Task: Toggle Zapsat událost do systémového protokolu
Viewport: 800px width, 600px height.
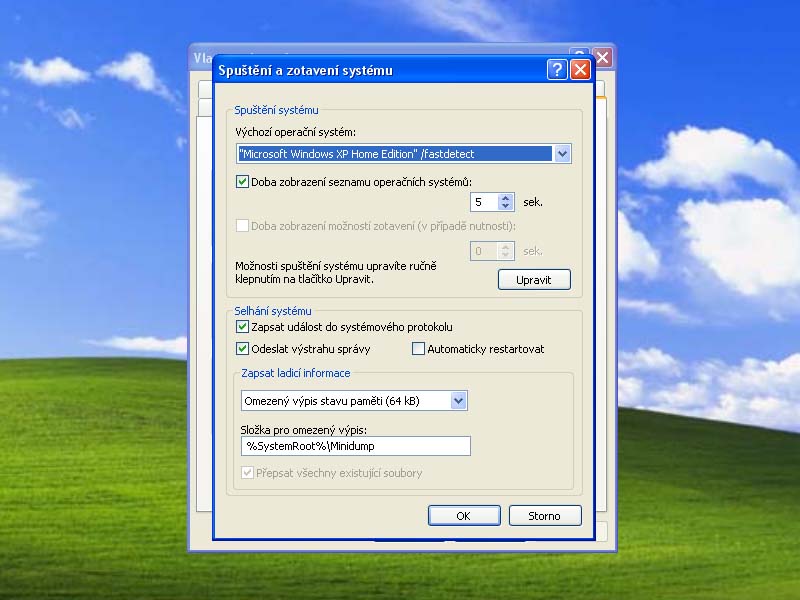Action: click(242, 327)
